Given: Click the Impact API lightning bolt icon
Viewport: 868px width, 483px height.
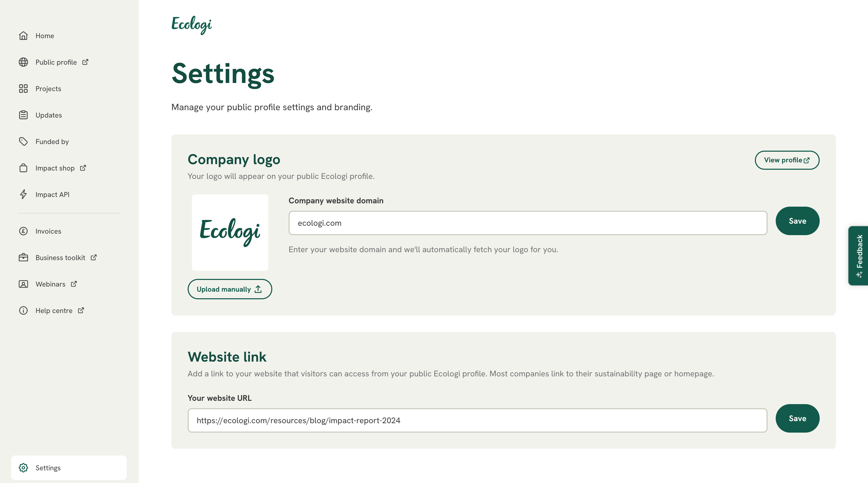Looking at the screenshot, I should 23,195.
